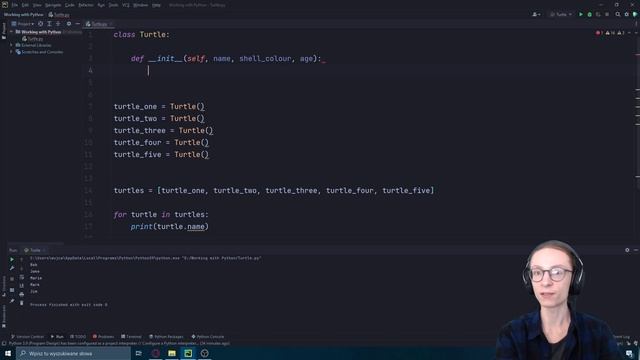This screenshot has height=360, width=640.
Task: Click Turtle.py breadcrumb in navigation bar
Action: [59, 15]
